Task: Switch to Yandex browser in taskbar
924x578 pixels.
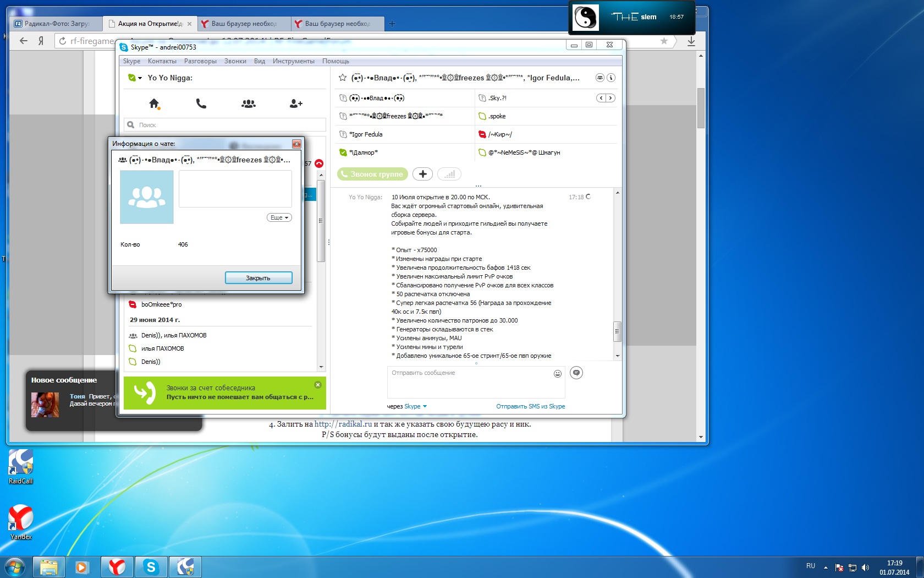Action: click(x=117, y=567)
